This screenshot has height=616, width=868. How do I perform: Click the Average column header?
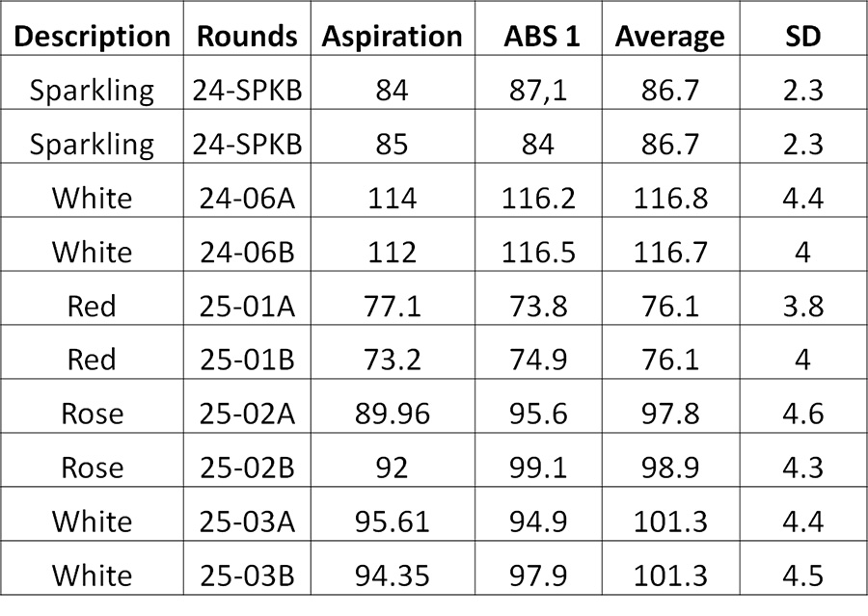tap(670, 37)
